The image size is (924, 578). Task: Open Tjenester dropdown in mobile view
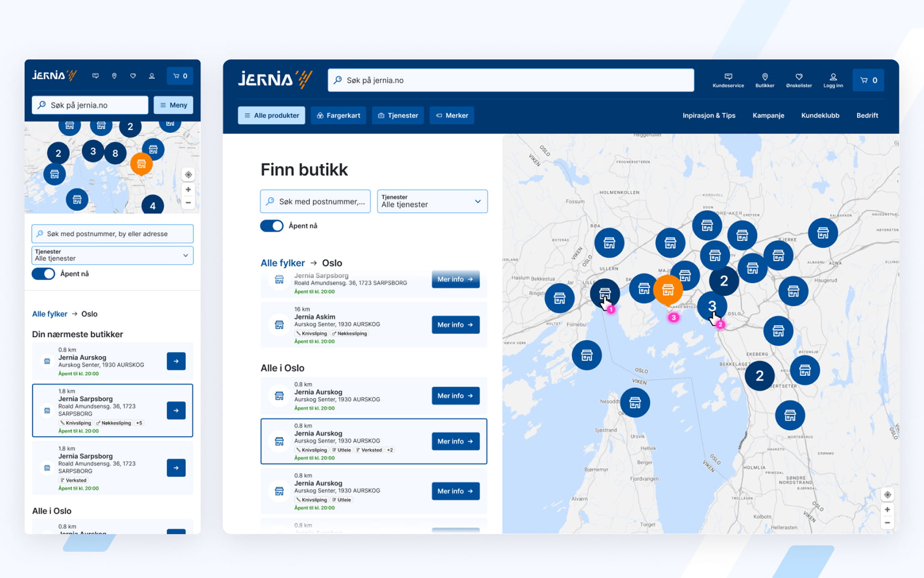(x=112, y=255)
